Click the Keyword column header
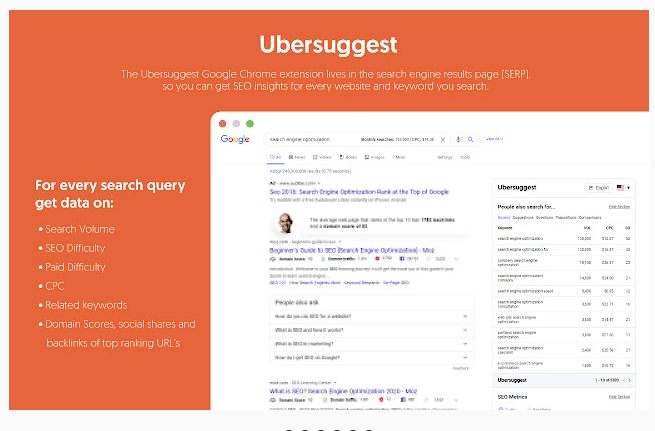The width and height of the screenshot is (655, 431). point(505,228)
